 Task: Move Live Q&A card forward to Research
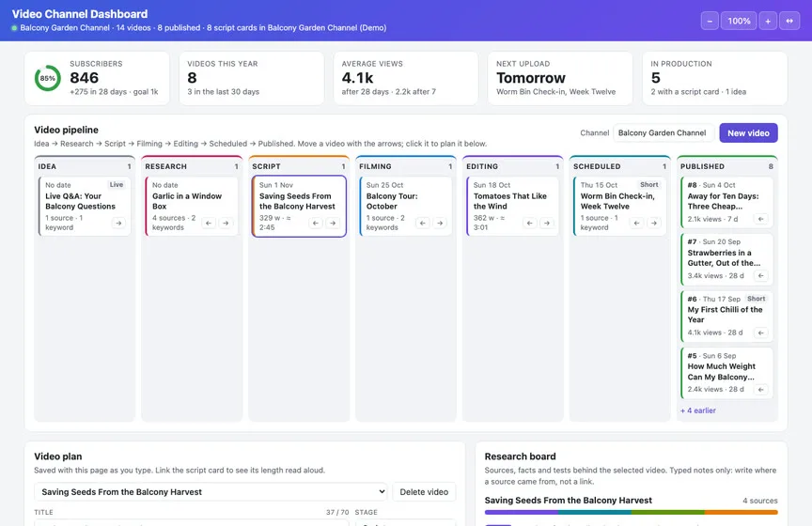click(x=118, y=224)
